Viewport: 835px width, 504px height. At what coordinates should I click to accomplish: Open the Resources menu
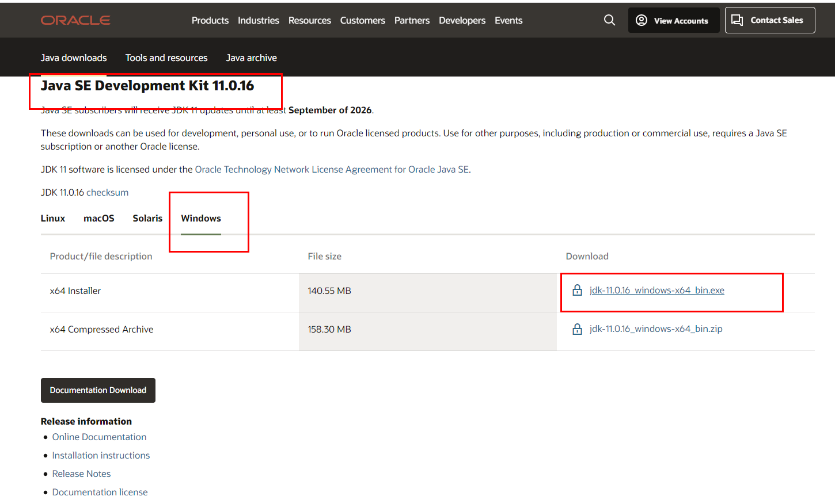click(310, 20)
